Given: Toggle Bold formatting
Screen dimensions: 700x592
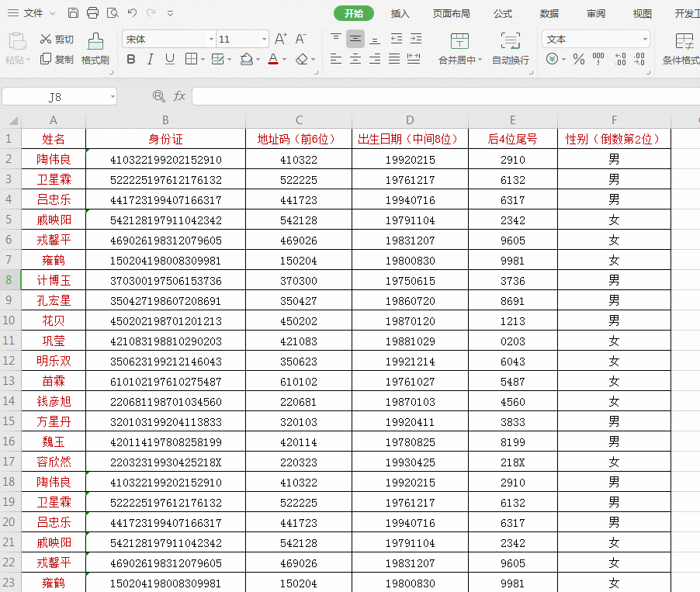Looking at the screenshot, I should pyautogui.click(x=131, y=59).
